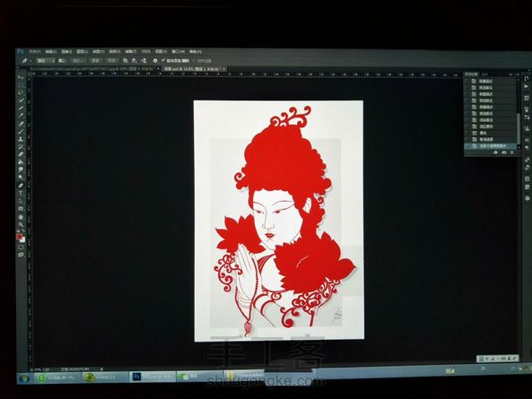Toggle the auto add/delete checkbox
The width and height of the screenshot is (532, 399).
click(163, 60)
